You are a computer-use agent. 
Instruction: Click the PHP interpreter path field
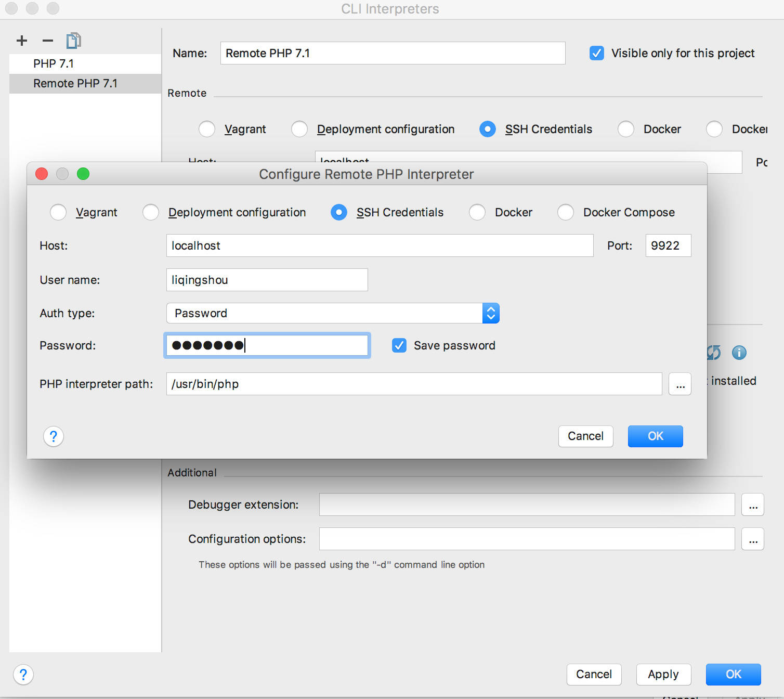(414, 384)
